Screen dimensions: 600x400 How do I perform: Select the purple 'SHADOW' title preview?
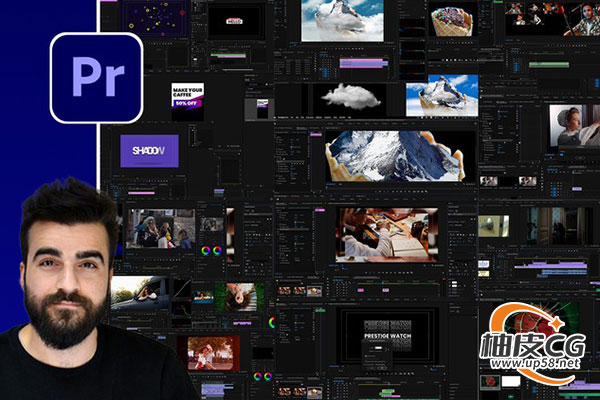pos(149,151)
